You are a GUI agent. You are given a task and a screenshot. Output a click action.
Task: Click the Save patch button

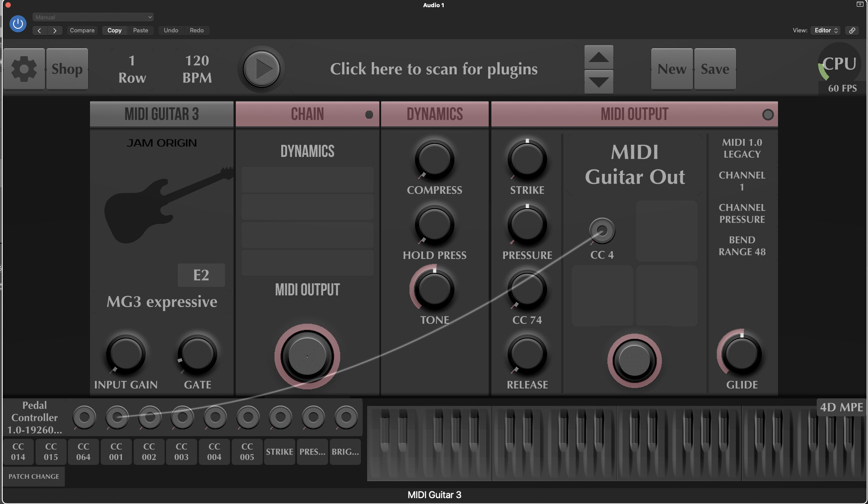pos(715,69)
